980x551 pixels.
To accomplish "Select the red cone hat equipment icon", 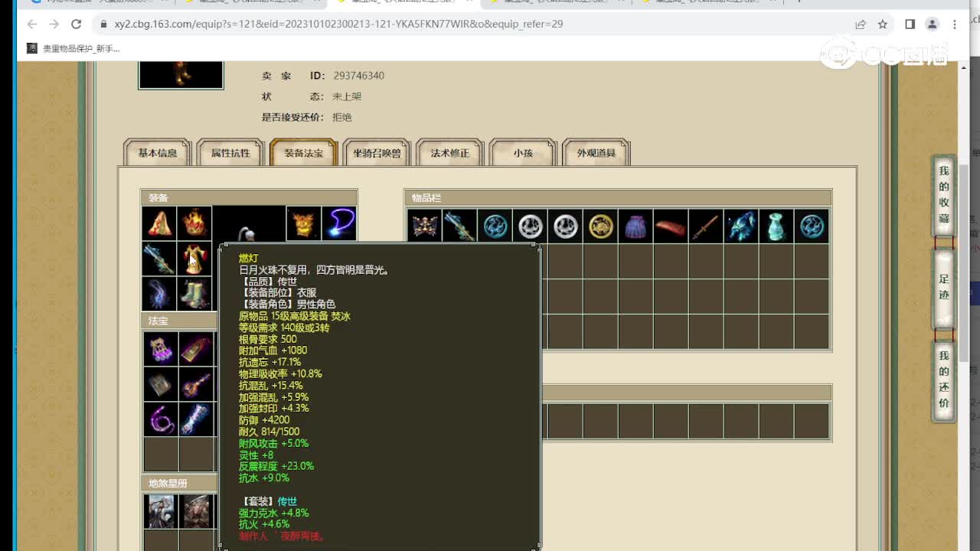I will point(159,223).
